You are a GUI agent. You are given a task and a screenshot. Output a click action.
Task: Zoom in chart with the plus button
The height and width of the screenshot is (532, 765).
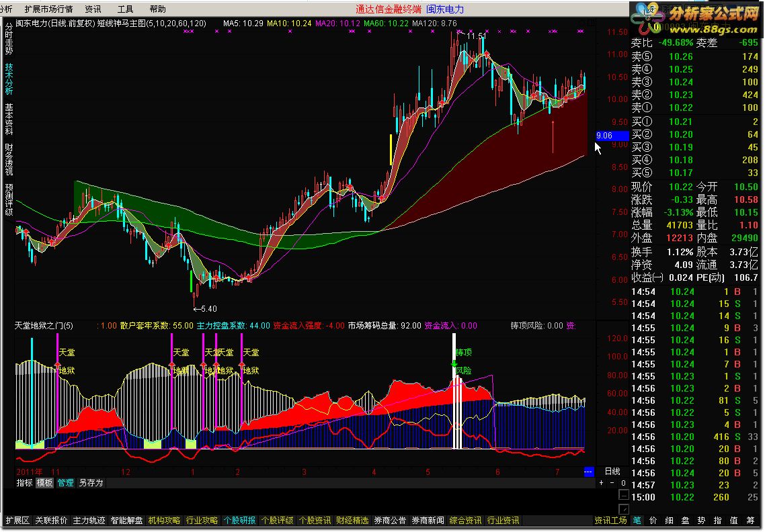[601, 483]
